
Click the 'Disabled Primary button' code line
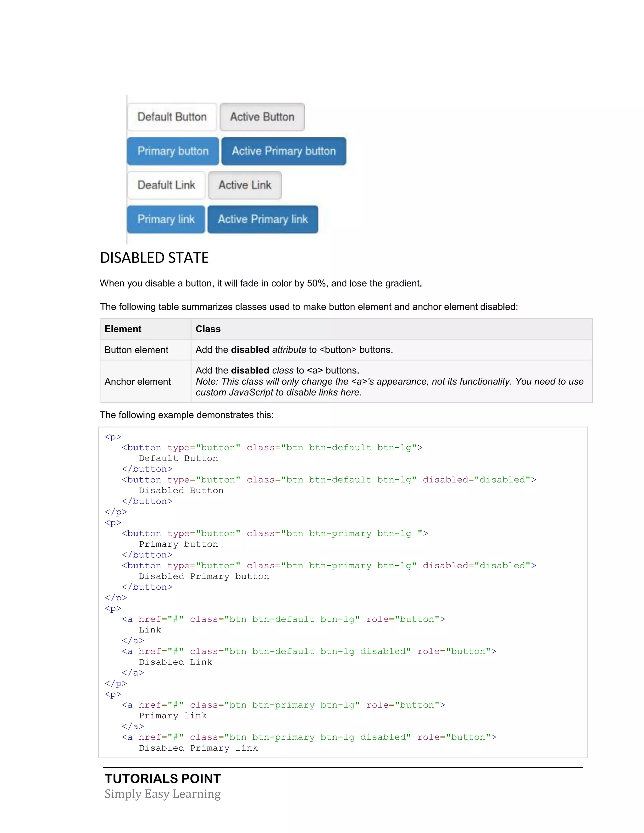[204, 576]
